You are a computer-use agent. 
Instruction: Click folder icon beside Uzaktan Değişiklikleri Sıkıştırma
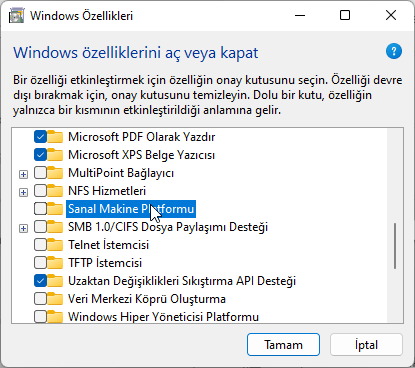[55, 281]
